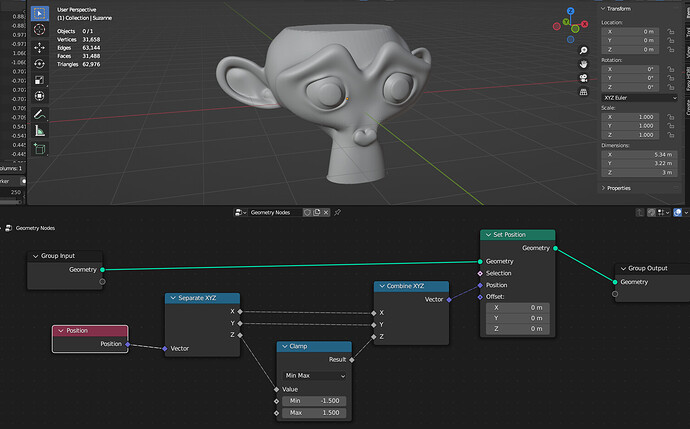Select the Group Output node header

[653, 268]
